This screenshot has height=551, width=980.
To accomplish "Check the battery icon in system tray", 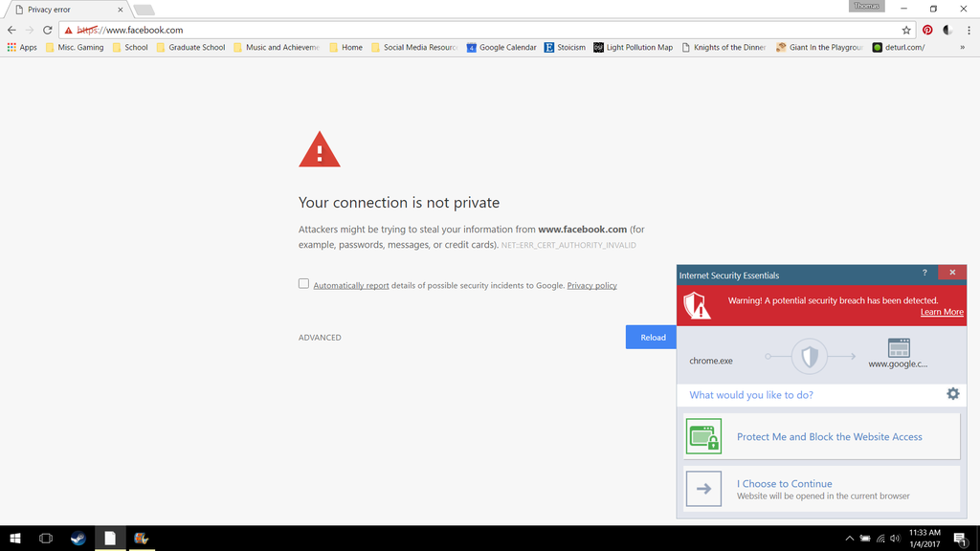I will point(865,539).
